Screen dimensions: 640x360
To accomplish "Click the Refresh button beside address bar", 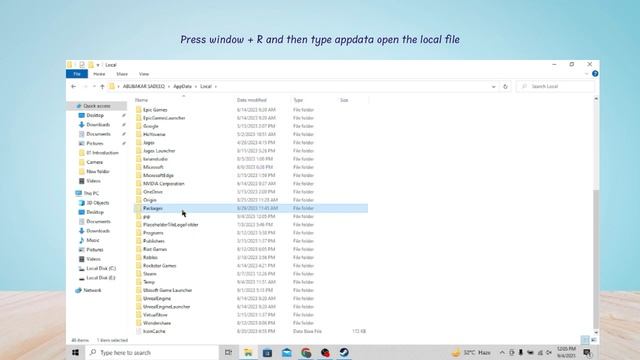I will point(505,87).
